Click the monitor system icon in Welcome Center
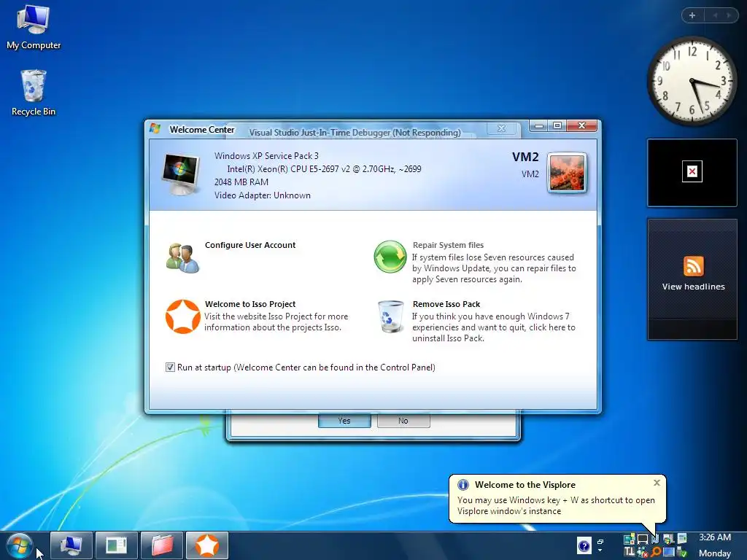Viewport: 747px width, 560px height. [181, 175]
